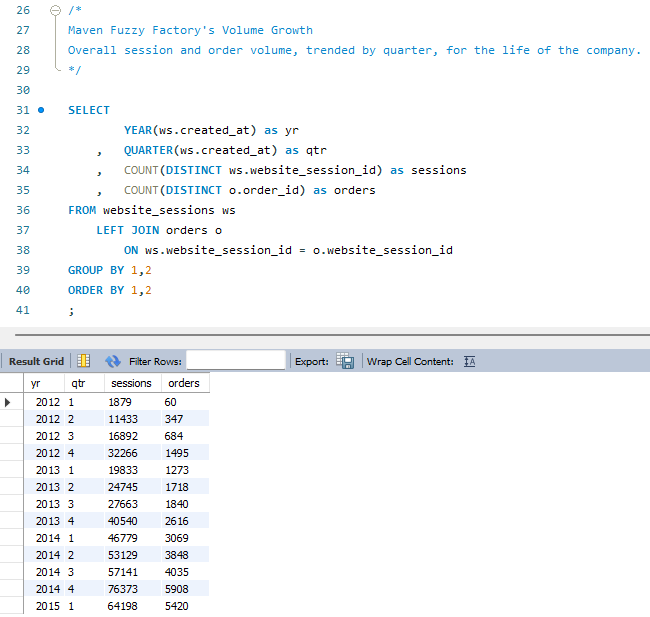Select the sessions cell 57141
Screen dimensions: 650x617
pyautogui.click(x=132, y=572)
